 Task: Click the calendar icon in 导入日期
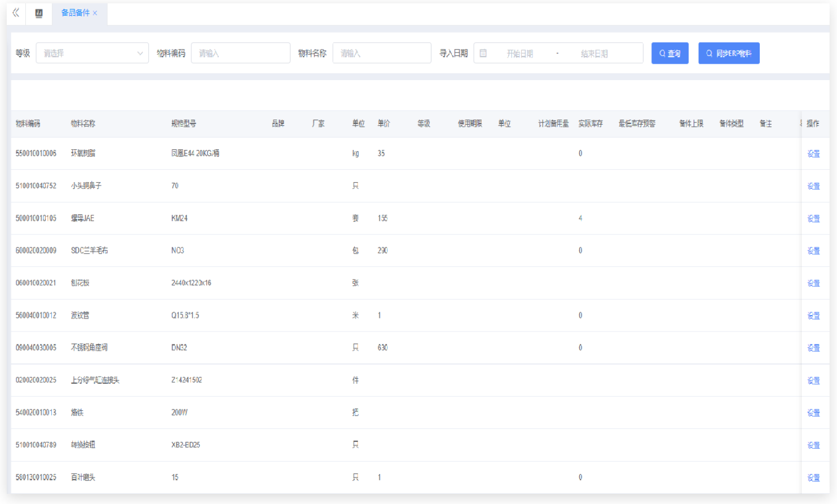tap(483, 53)
